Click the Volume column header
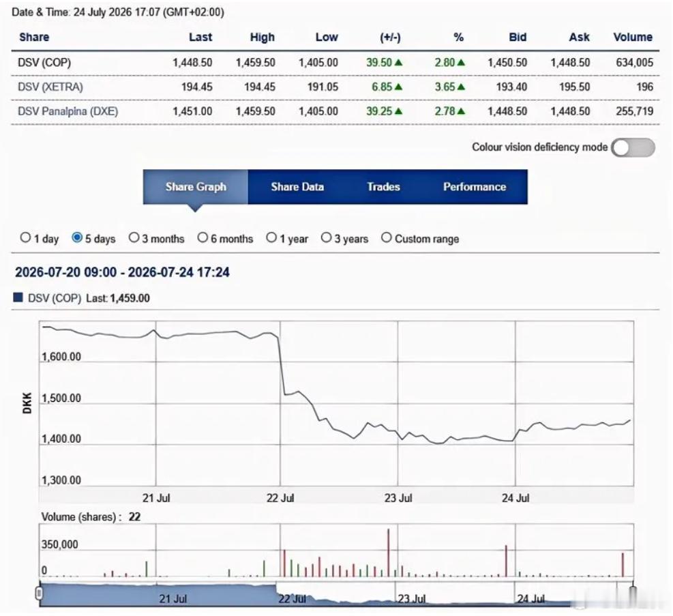673x616 pixels. click(633, 38)
